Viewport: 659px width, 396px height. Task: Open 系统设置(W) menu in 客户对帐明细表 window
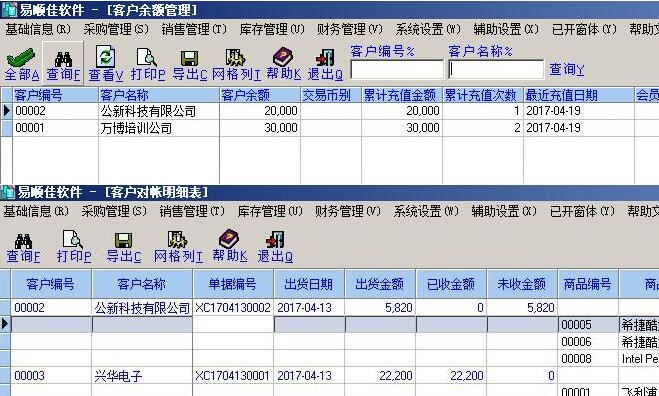click(426, 211)
